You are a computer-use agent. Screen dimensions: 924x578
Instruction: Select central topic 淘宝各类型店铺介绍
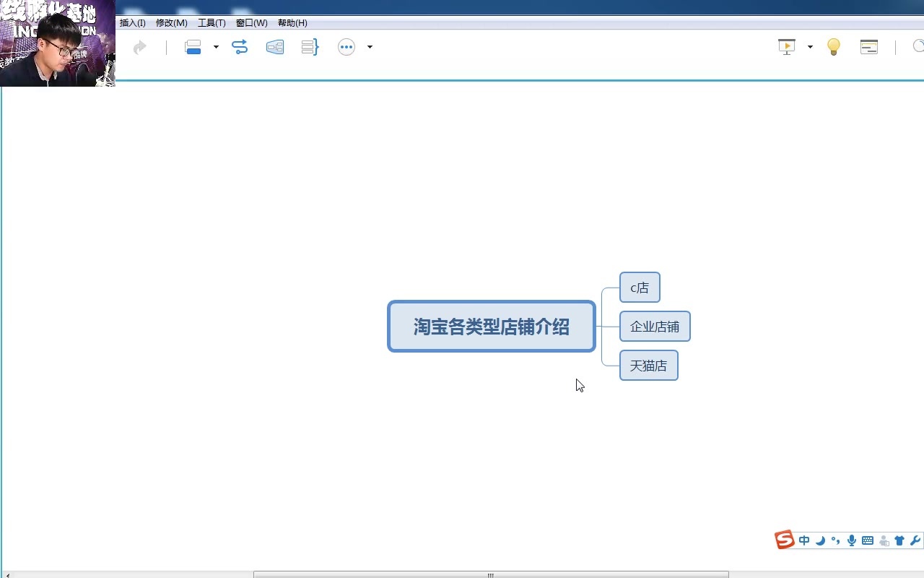[492, 327]
